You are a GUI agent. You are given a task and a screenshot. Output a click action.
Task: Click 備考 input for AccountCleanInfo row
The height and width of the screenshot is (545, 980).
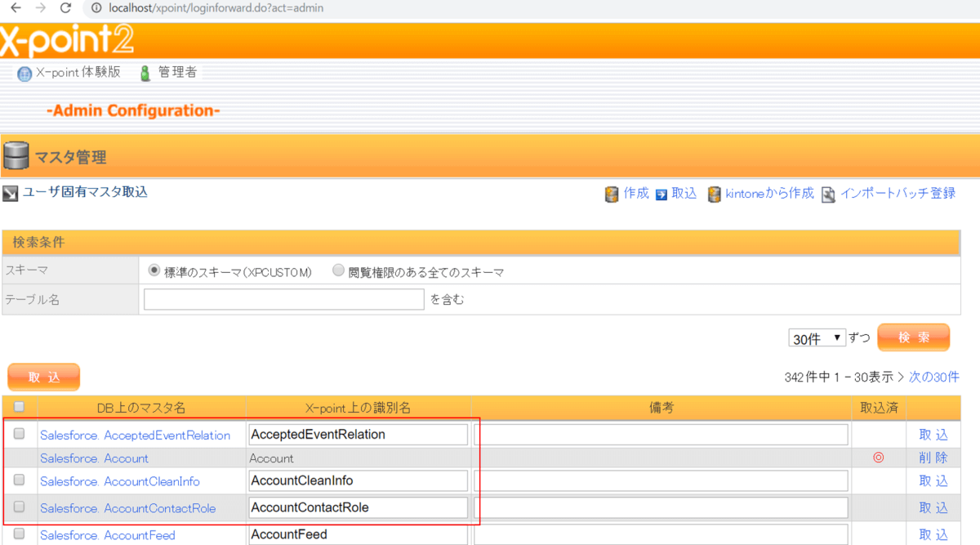coord(661,480)
